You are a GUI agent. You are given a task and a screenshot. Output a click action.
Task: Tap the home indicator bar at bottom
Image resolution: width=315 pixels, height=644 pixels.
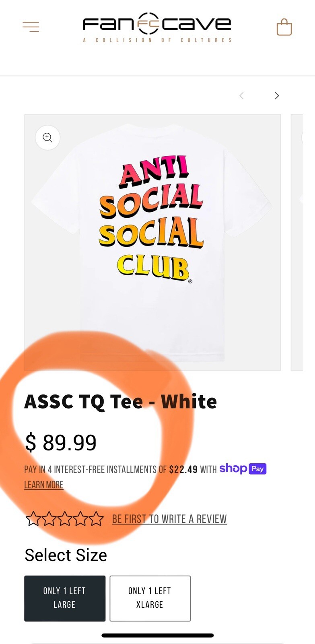coord(157,636)
